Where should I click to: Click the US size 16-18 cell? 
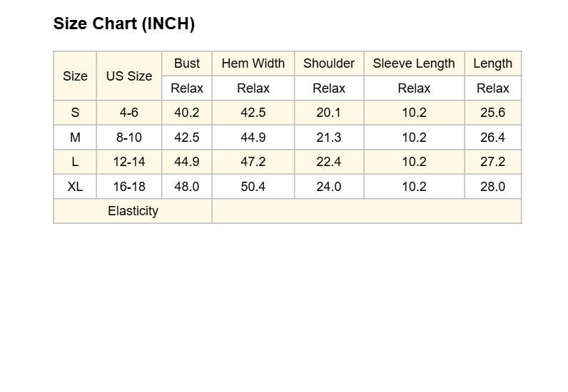(129, 187)
